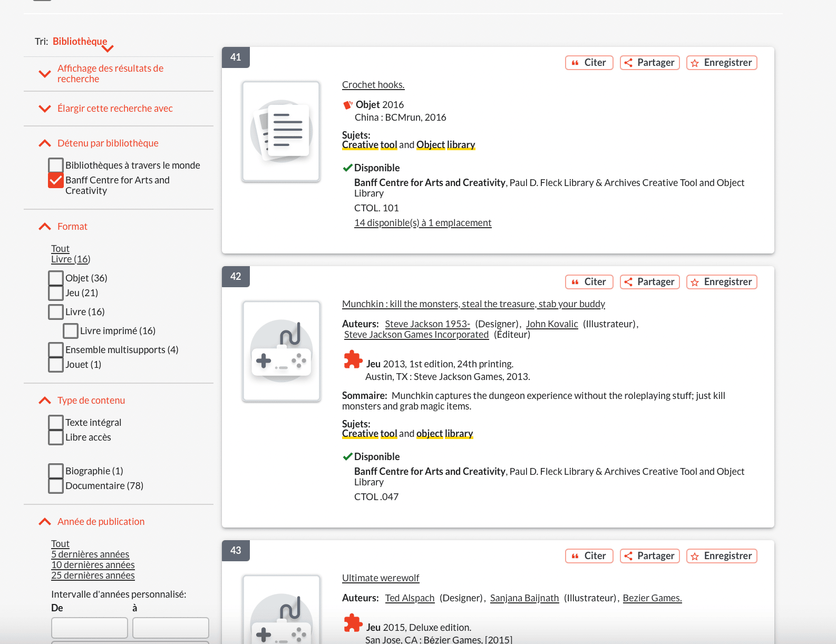Click the Partager share icon on result 43
This screenshot has height=644, width=836.
pos(628,556)
